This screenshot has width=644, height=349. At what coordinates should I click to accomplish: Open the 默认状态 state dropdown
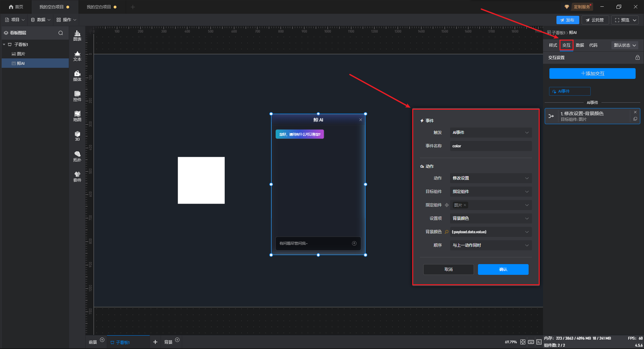[625, 45]
